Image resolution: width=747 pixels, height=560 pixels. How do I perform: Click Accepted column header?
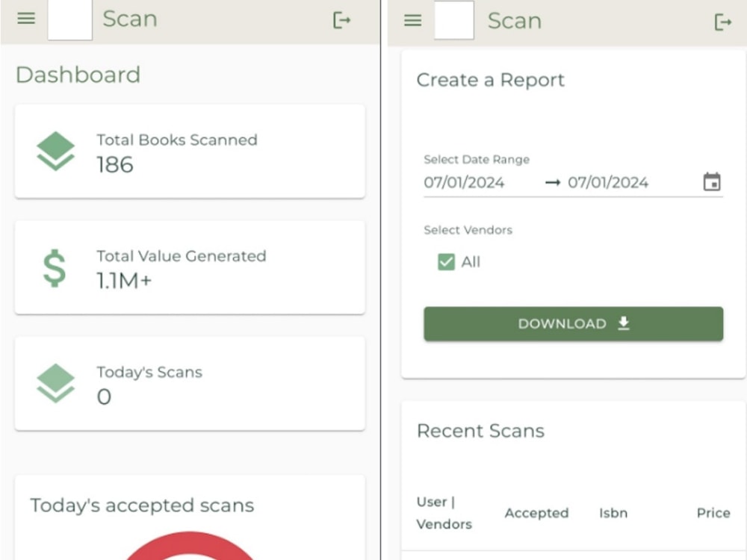coord(536,513)
